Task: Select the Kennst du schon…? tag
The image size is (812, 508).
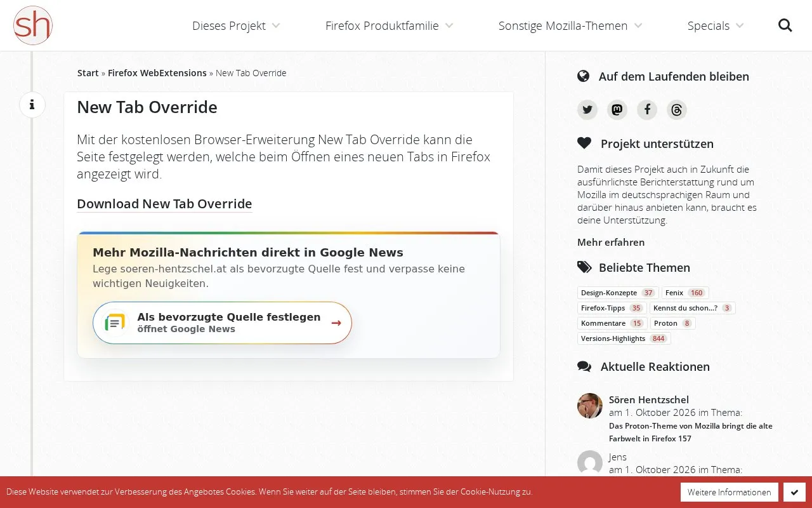Action: point(693,308)
